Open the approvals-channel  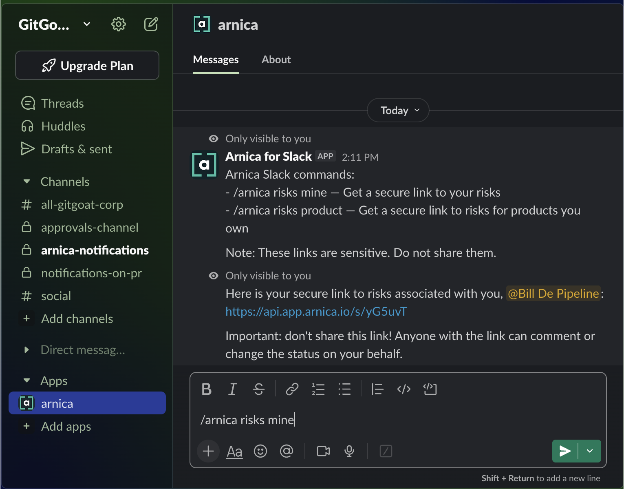(x=87, y=228)
